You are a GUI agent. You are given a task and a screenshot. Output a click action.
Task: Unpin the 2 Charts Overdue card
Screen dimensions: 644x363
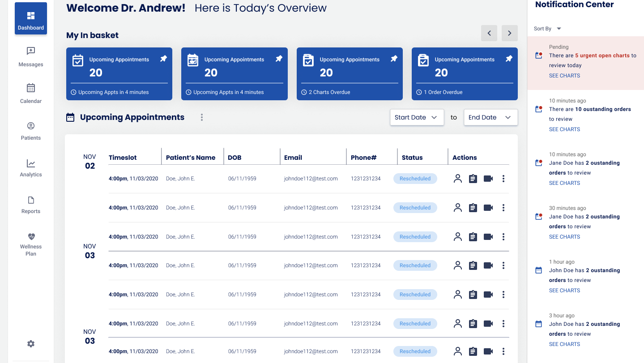coord(394,59)
